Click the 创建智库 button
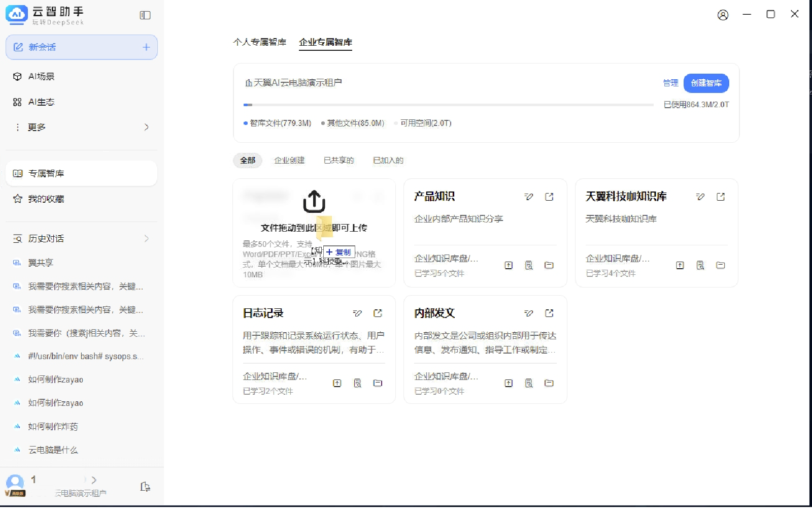 pyautogui.click(x=706, y=83)
